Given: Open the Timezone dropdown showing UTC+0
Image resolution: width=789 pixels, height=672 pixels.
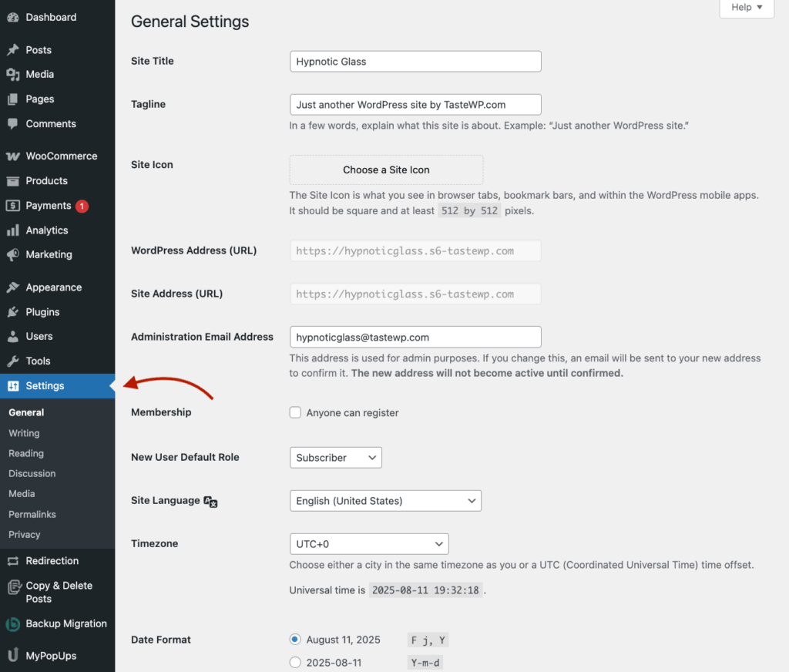Looking at the screenshot, I should click(368, 543).
